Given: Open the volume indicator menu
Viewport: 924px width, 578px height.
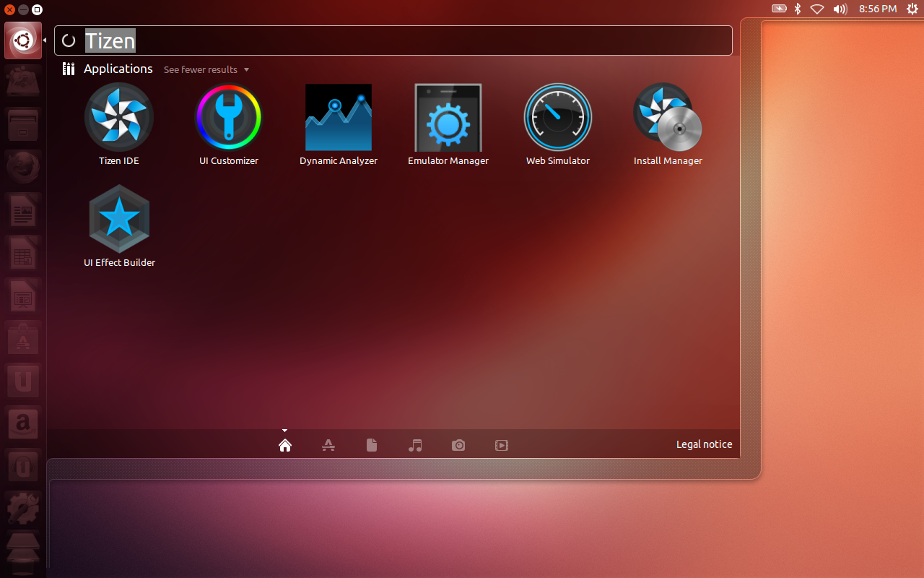Looking at the screenshot, I should point(840,9).
